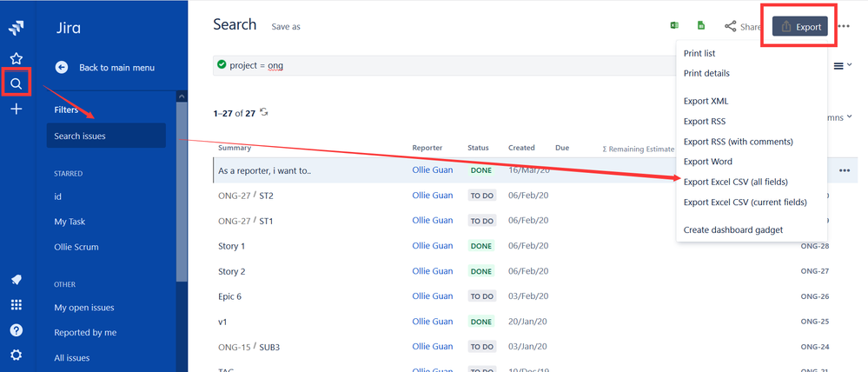Open the Epic 6 issue
The width and height of the screenshot is (868, 372).
(229, 296)
